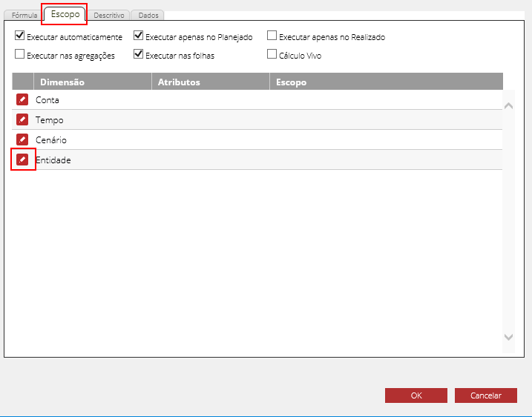Image resolution: width=532 pixels, height=417 pixels.
Task: Enable Executar nas agregações checkbox
Action: [20, 54]
